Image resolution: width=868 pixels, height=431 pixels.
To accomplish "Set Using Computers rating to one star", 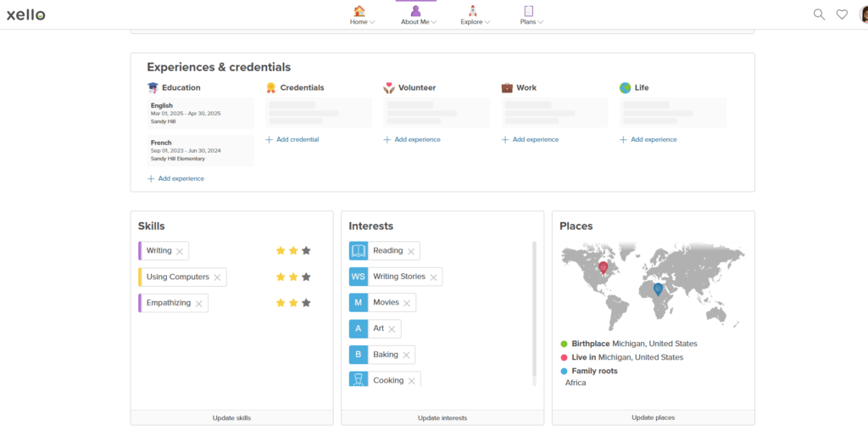I will (x=281, y=277).
